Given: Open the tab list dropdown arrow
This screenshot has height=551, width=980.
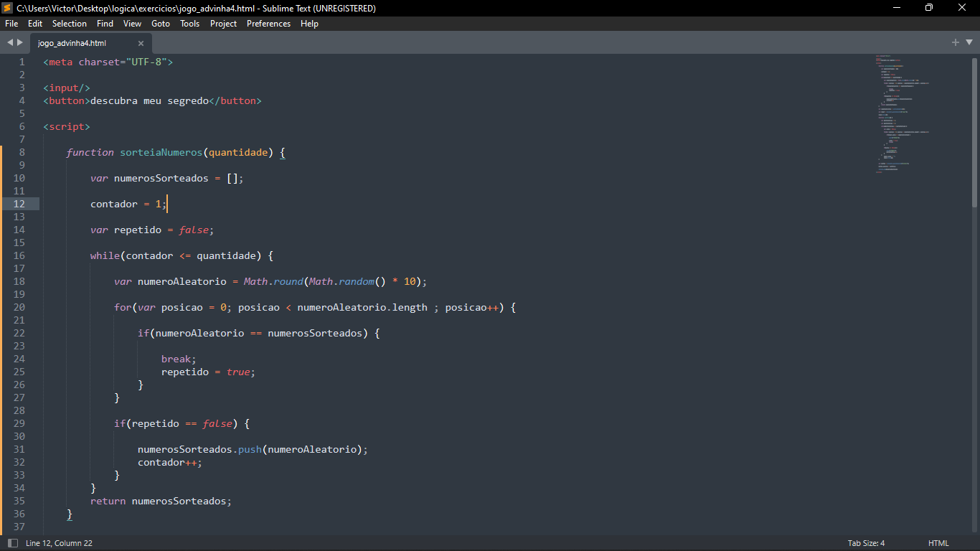Looking at the screenshot, I should (x=969, y=42).
